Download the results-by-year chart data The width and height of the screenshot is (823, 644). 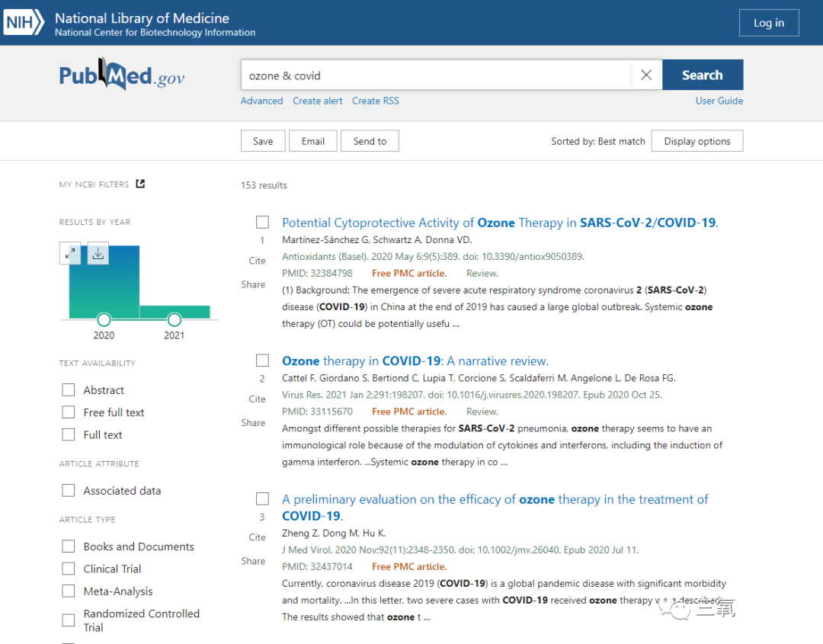point(98,254)
